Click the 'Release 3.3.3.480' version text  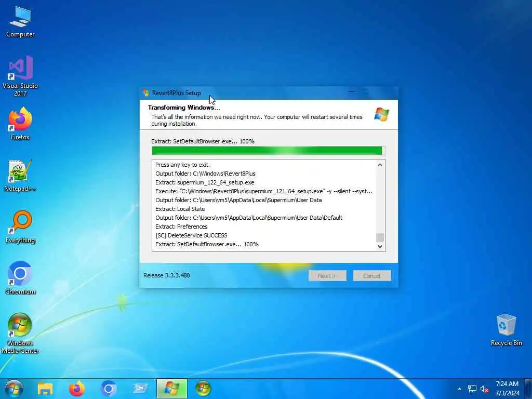coord(166,275)
